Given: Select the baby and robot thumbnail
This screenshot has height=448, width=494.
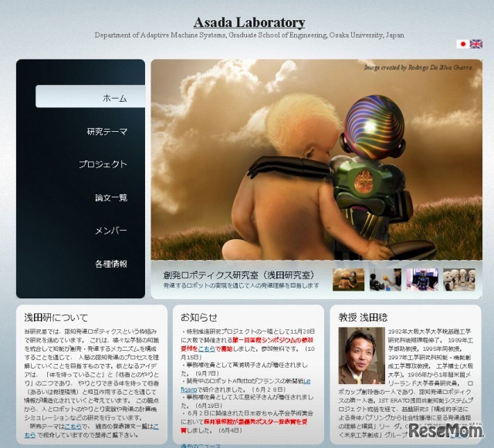Looking at the screenshot, I should pyautogui.click(x=348, y=280).
